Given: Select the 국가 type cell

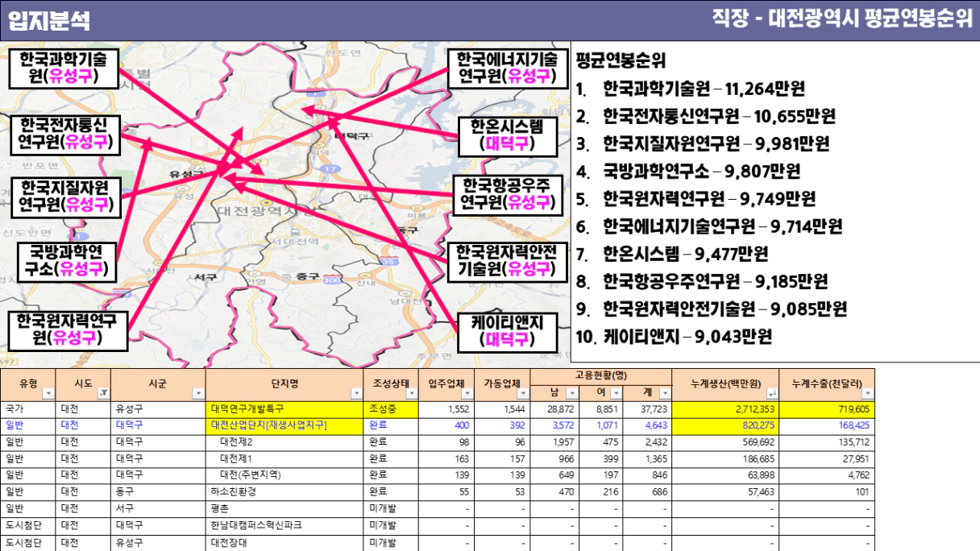Looking at the screenshot, I should pos(27,409).
